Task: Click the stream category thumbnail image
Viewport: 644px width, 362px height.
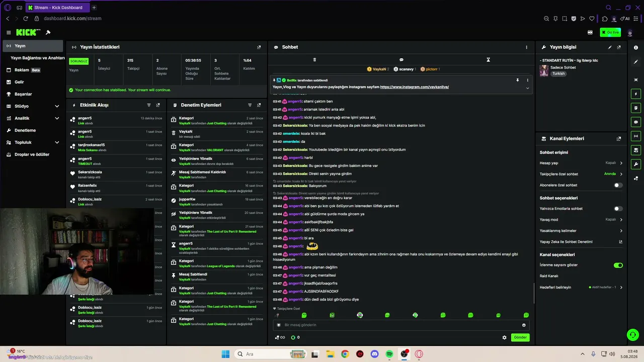Action: pos(544,70)
